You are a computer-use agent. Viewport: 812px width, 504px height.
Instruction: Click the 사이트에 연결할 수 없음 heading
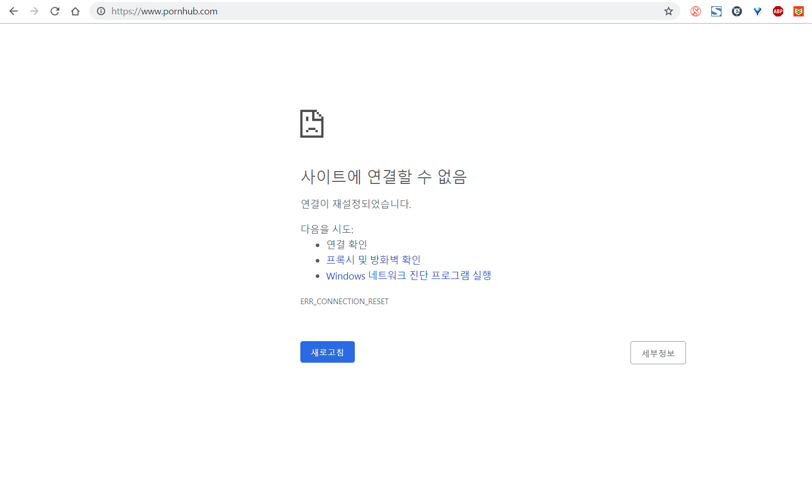384,177
